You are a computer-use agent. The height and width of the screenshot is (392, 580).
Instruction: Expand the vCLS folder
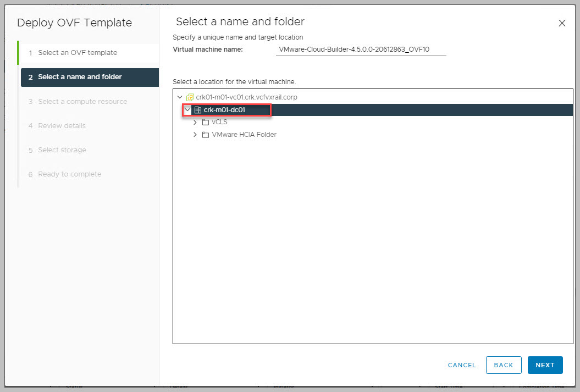tap(195, 123)
